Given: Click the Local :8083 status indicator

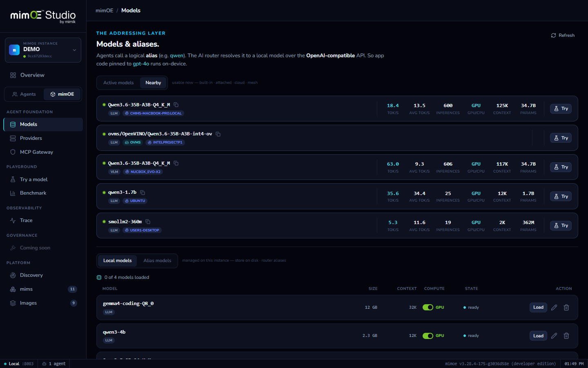Looking at the screenshot, I should coord(19,364).
